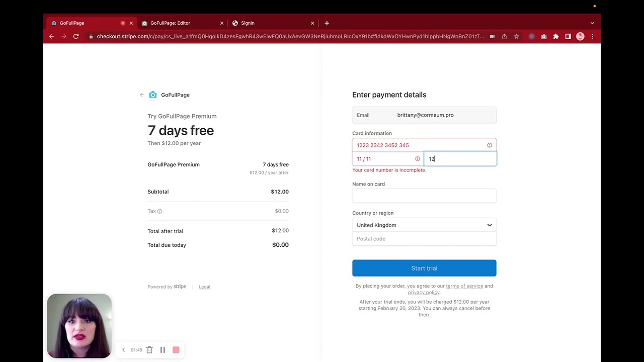Close the Signin tab
Image resolution: width=644 pixels, height=362 pixels.
(x=312, y=23)
